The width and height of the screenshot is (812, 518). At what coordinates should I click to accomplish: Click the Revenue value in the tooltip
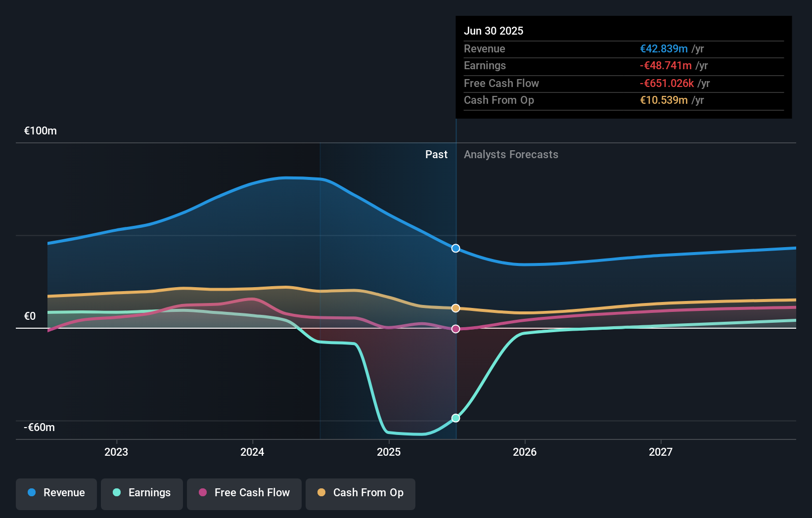665,48
